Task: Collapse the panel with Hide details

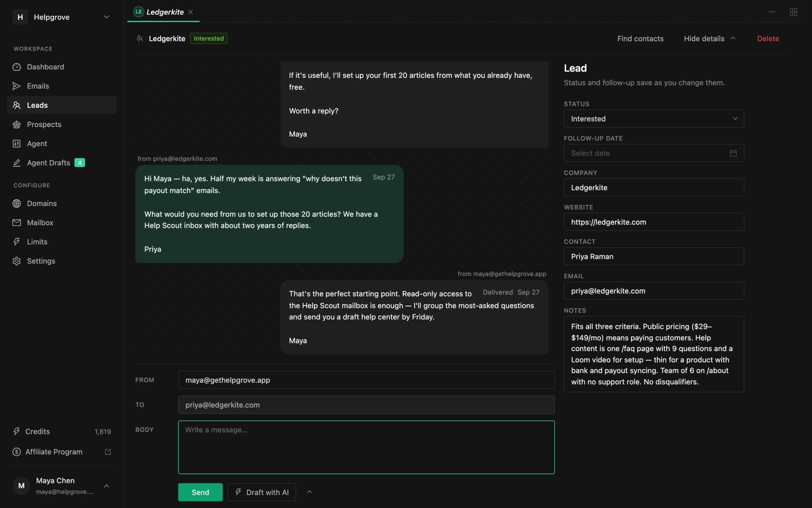Action: pyautogui.click(x=709, y=38)
